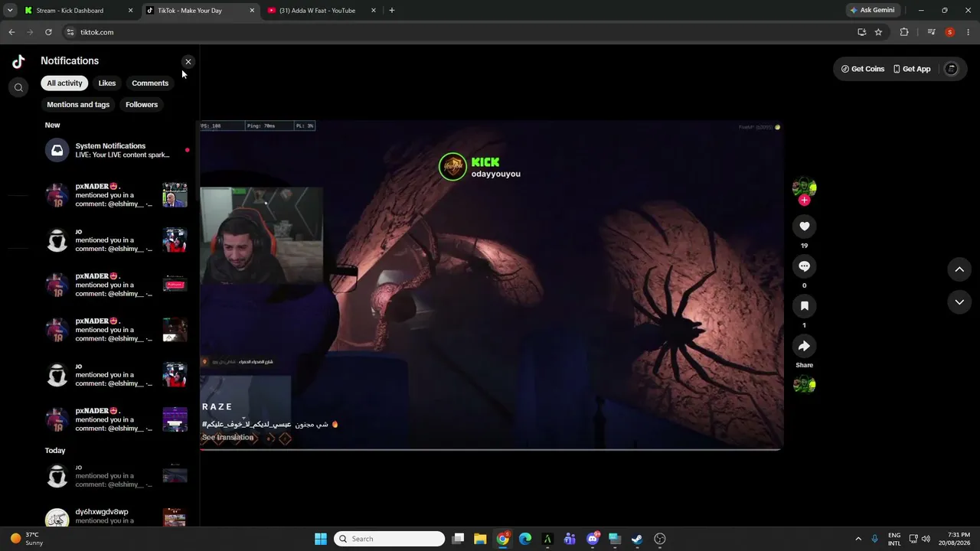
Task: Like the video with heart icon
Action: (804, 227)
